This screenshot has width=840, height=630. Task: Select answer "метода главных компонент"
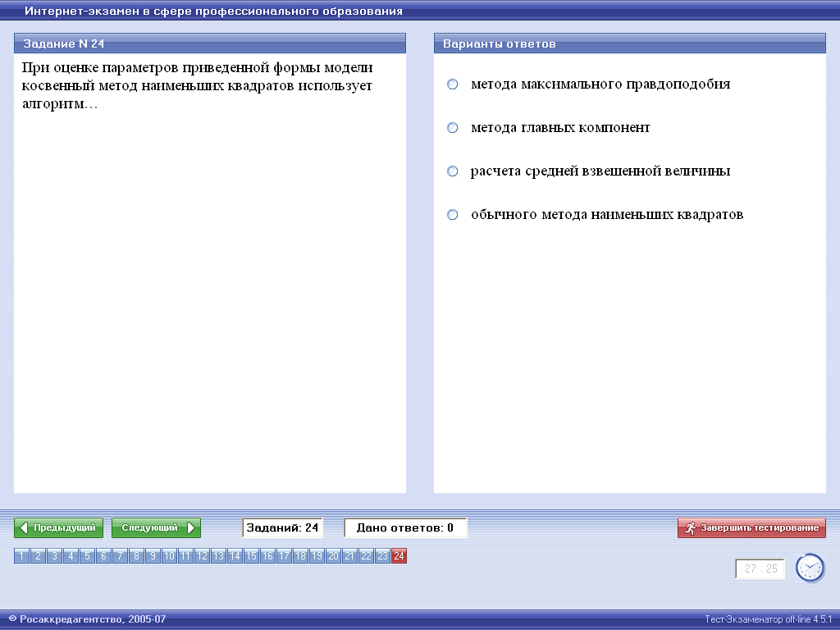coord(453,127)
